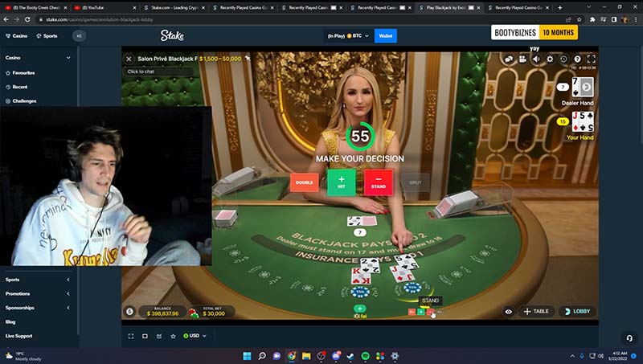Click the video camera settings icon
The height and width of the screenshot is (364, 643).
pos(522,59)
